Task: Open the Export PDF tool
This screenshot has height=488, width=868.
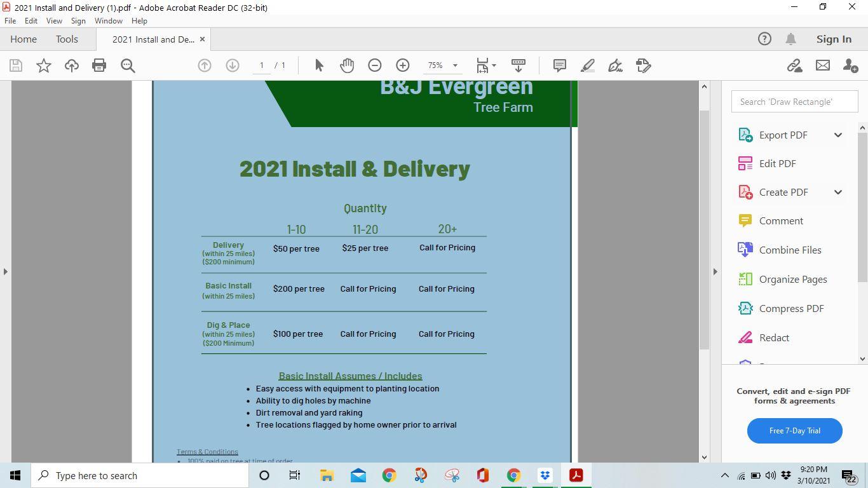Action: (783, 135)
